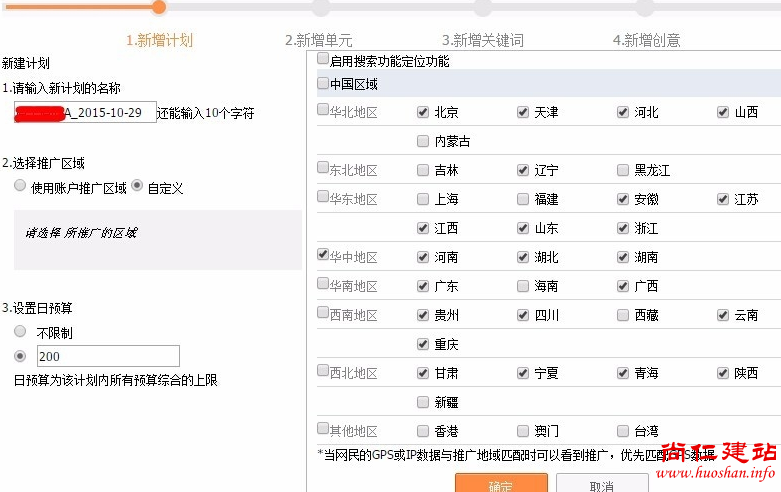Enable the 启用搜索功能定位功能 checkbox
This screenshot has width=781, height=492.
[323, 60]
